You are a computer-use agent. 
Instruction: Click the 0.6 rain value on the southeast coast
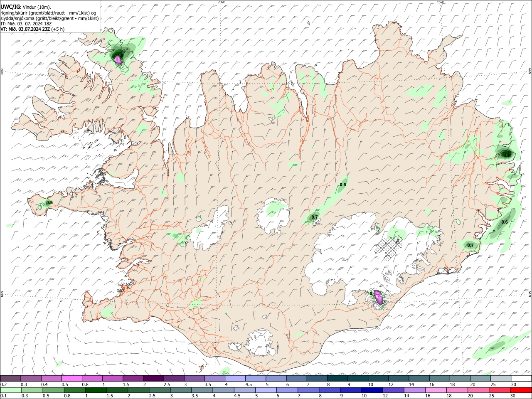pos(505,222)
